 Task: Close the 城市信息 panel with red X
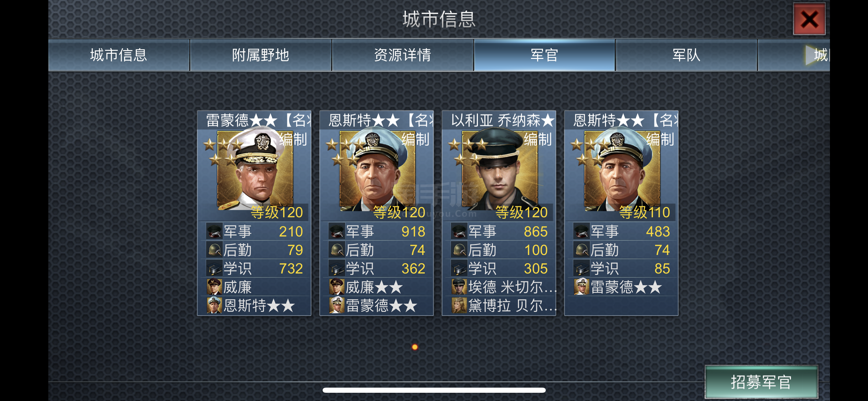click(x=809, y=19)
